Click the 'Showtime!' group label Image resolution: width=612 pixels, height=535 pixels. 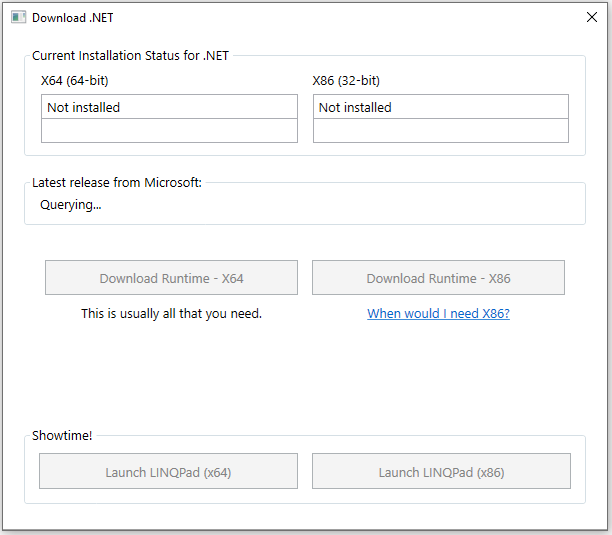click(x=62, y=435)
